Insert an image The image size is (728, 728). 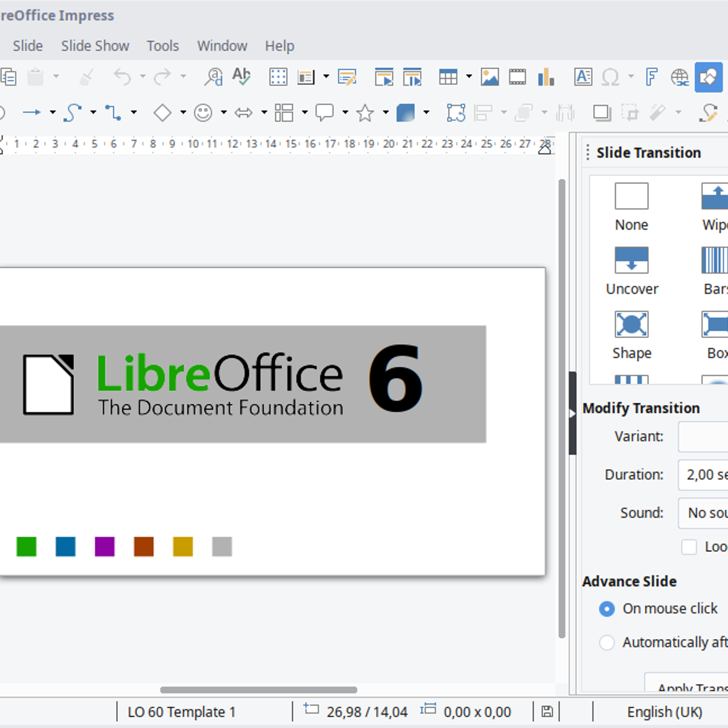(x=490, y=77)
